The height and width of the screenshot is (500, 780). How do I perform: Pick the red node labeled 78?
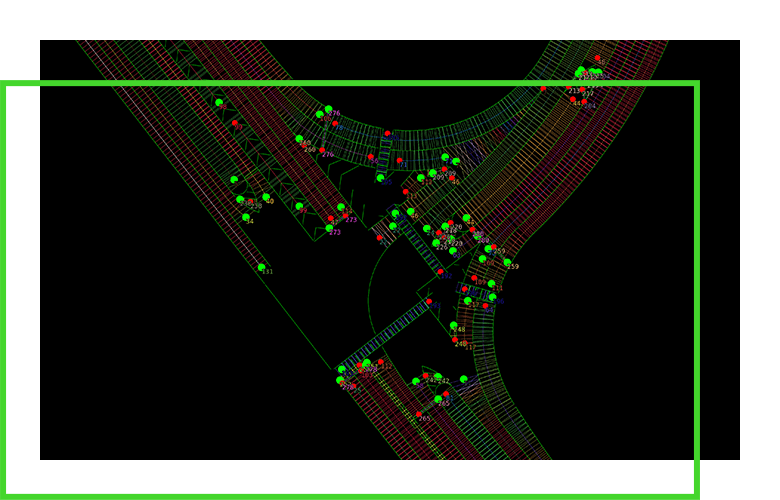click(335, 123)
